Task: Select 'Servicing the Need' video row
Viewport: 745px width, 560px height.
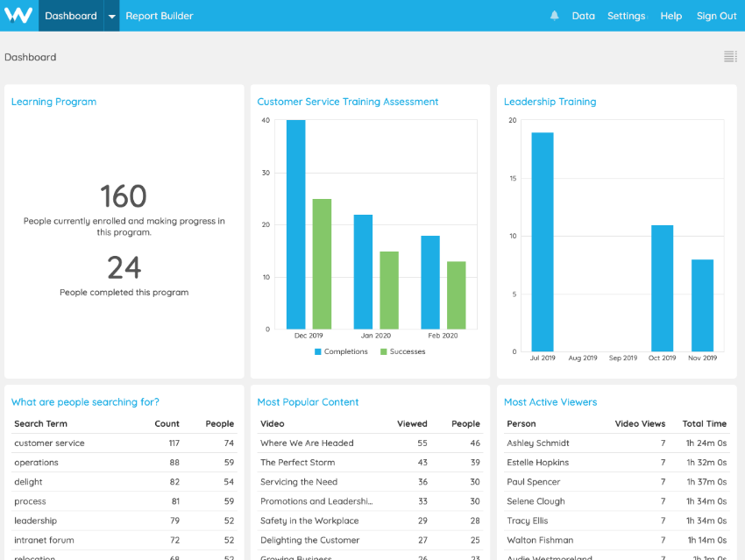Action: pyautogui.click(x=370, y=482)
